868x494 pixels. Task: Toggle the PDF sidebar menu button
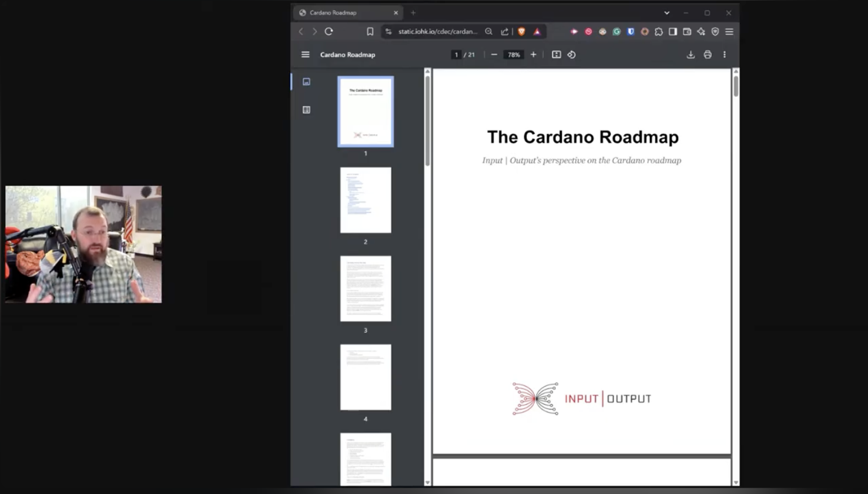point(305,55)
